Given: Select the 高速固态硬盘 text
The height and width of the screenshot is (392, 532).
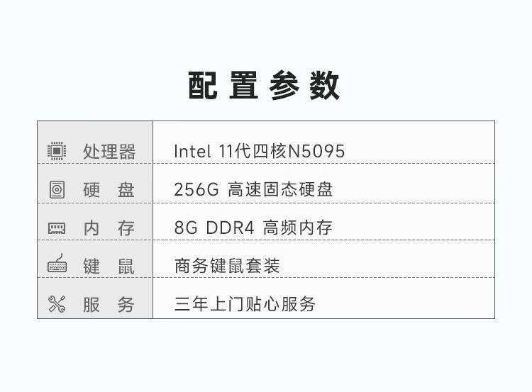Looking at the screenshot, I should point(280,190).
